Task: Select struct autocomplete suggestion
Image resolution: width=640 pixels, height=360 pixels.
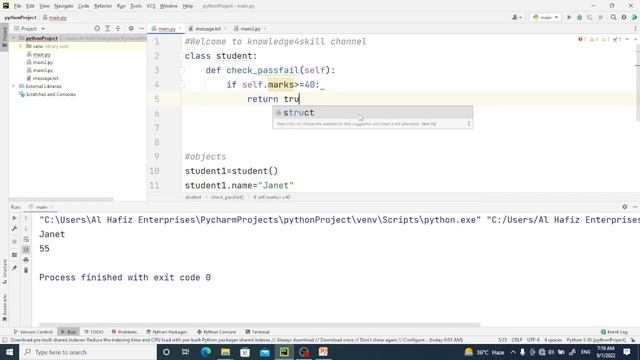Action: pos(372,113)
